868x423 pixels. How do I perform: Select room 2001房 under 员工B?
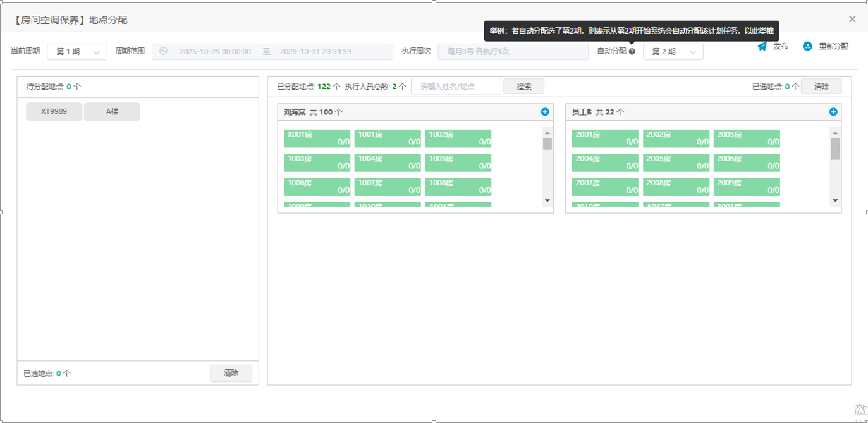[x=605, y=138]
